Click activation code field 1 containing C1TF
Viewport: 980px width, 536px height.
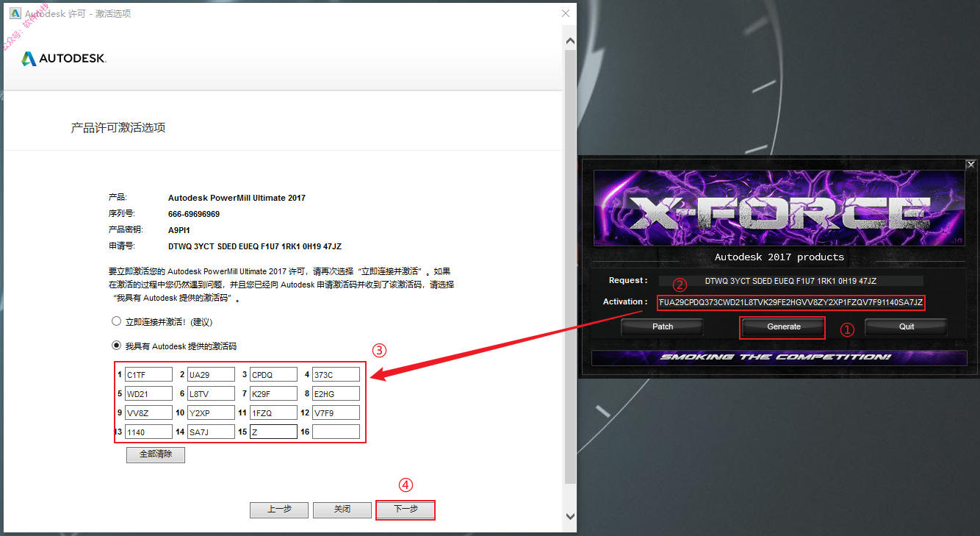[148, 374]
